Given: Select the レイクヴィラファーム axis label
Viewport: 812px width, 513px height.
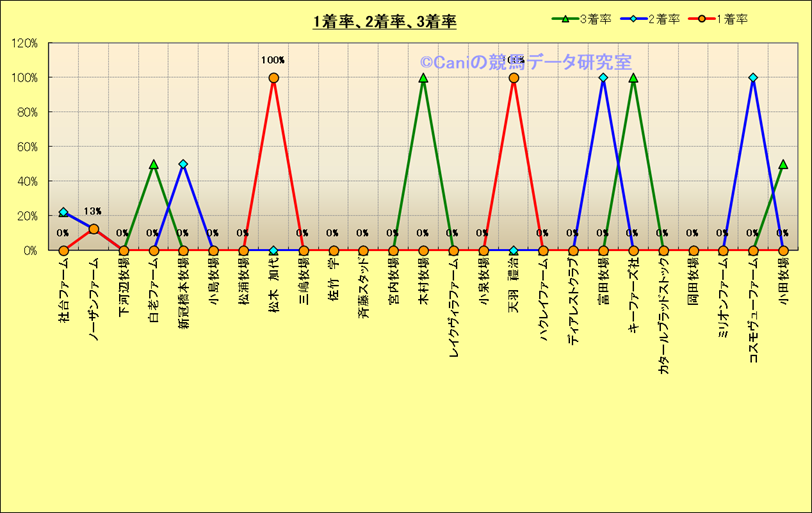Looking at the screenshot, I should coord(454,300).
